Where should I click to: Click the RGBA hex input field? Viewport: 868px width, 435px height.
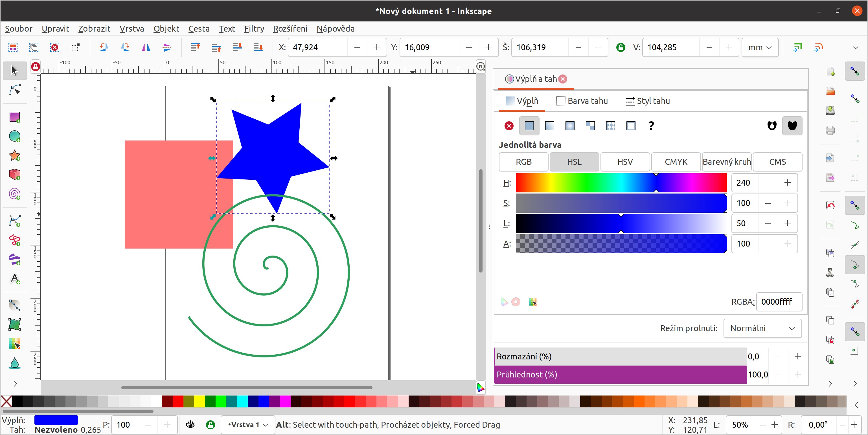779,302
